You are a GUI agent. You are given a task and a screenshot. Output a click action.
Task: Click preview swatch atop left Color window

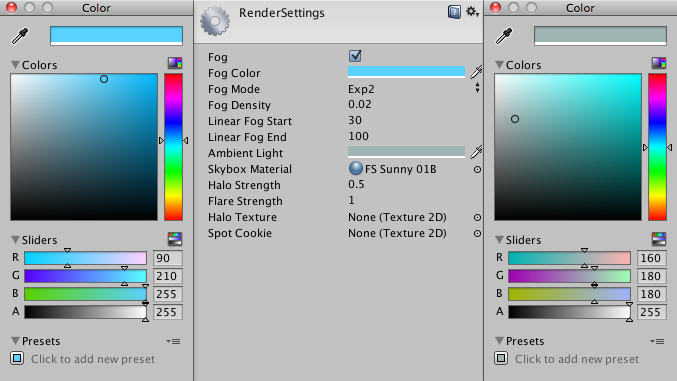coord(116,36)
